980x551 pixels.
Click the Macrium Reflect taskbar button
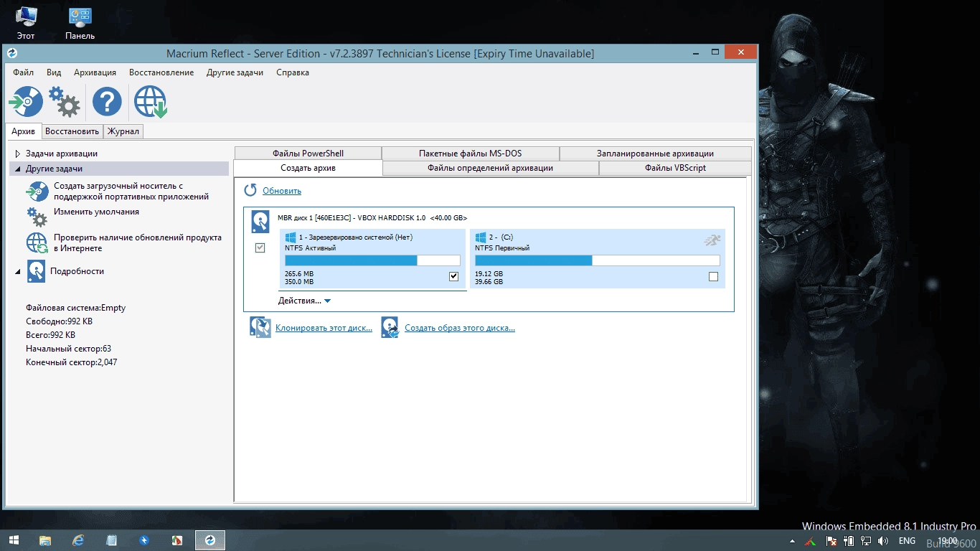click(210, 540)
